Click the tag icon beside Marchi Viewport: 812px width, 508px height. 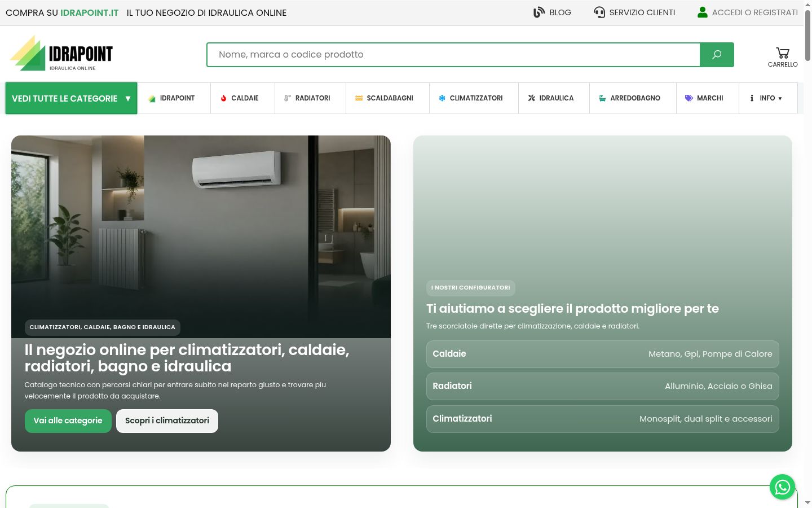pos(689,98)
